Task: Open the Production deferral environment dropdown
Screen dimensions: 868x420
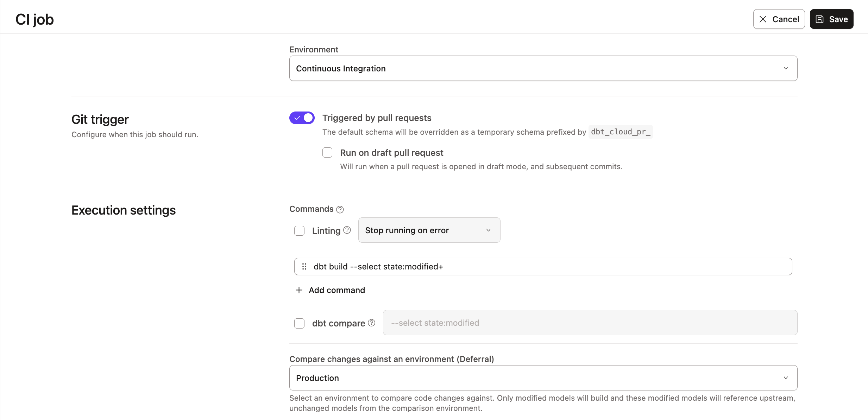Action: [543, 378]
